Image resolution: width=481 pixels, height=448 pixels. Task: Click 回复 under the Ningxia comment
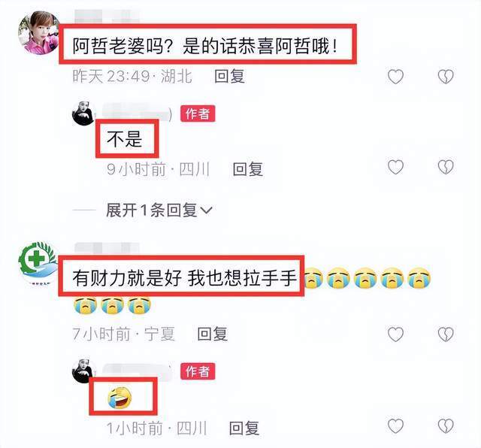coord(212,334)
